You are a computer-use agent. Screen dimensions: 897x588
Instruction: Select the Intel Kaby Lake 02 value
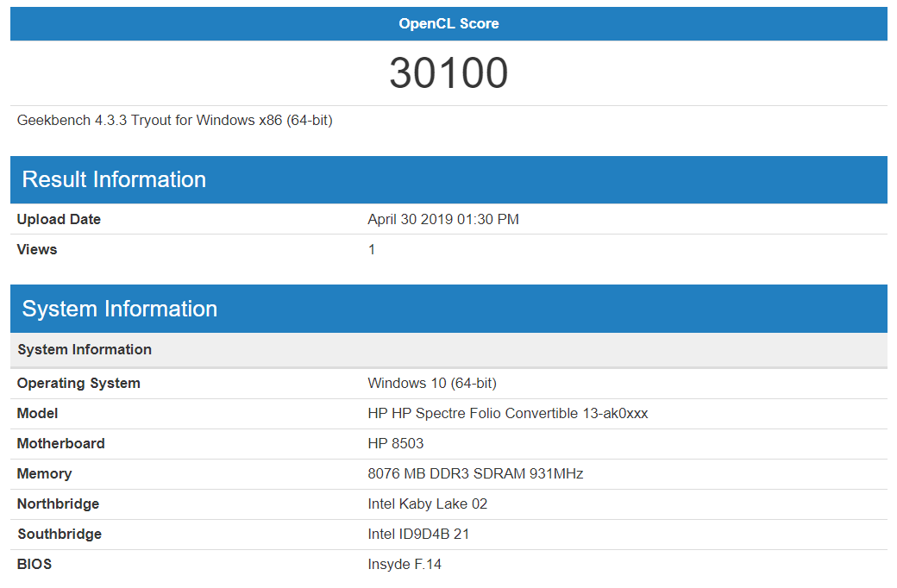pos(427,504)
